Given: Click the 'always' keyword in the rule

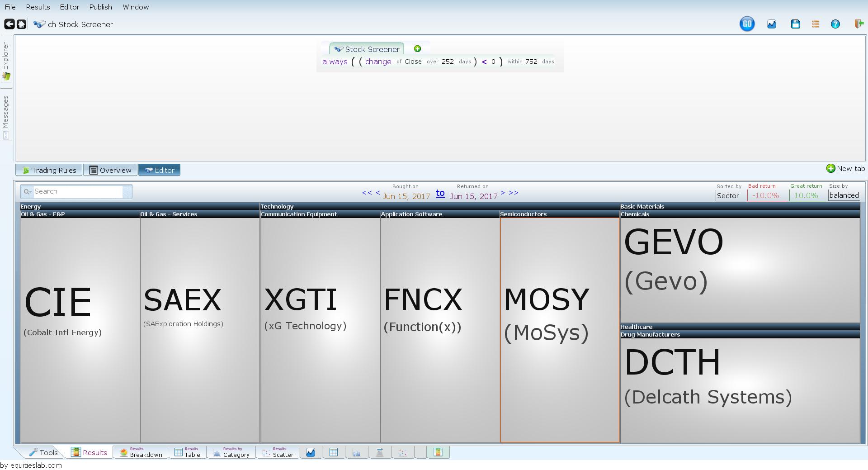Looking at the screenshot, I should pos(335,62).
